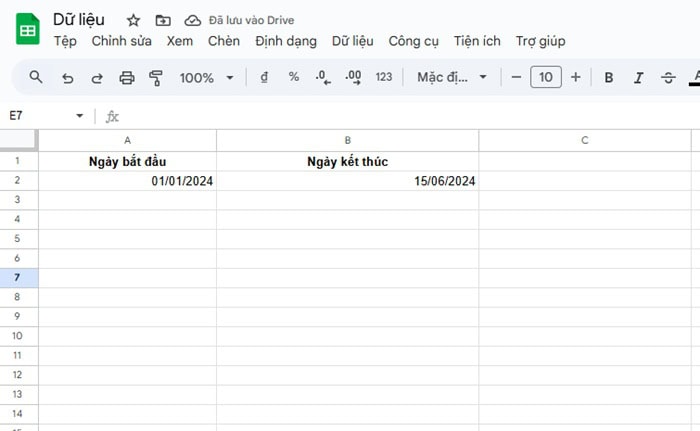Expand the font dropdown labeled Mặc đị...

[x=453, y=77]
